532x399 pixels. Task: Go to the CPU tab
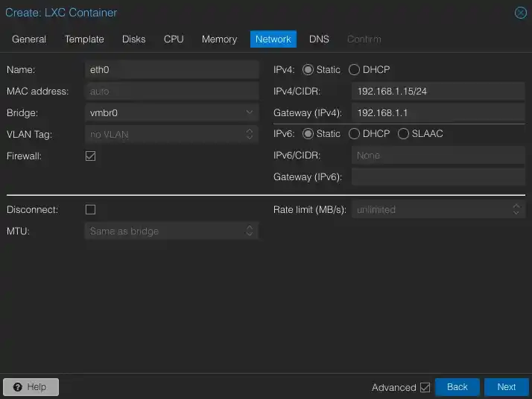(174, 39)
